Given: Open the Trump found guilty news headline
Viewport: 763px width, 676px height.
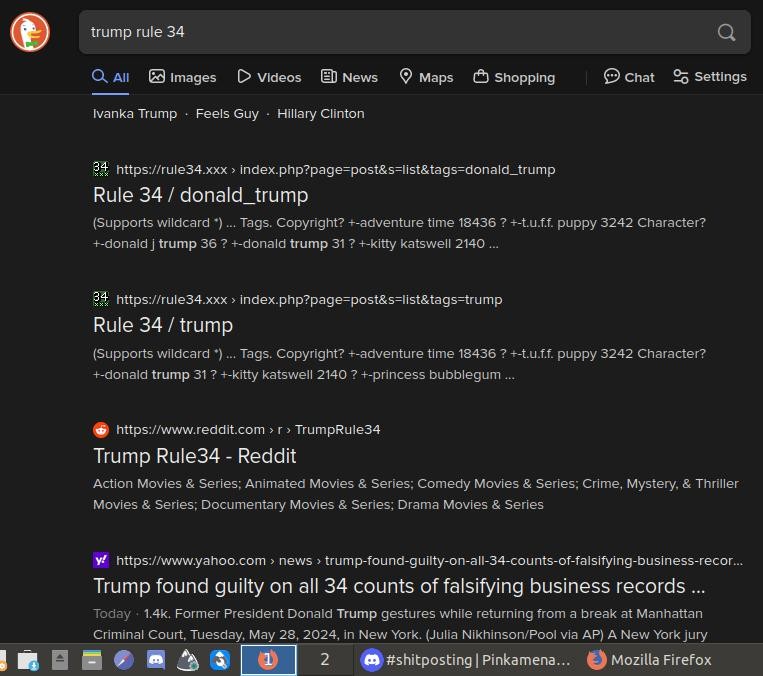Looking at the screenshot, I should point(399,586).
